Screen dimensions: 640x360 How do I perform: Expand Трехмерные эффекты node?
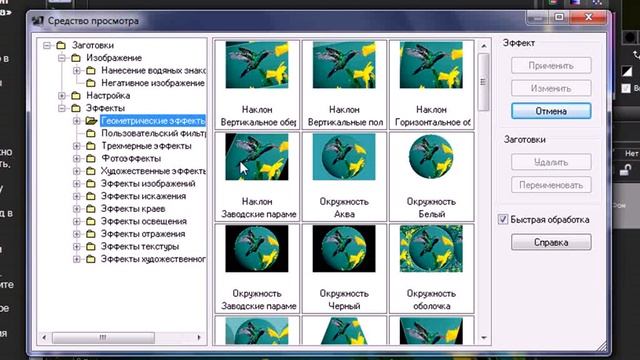pyautogui.click(x=77, y=146)
